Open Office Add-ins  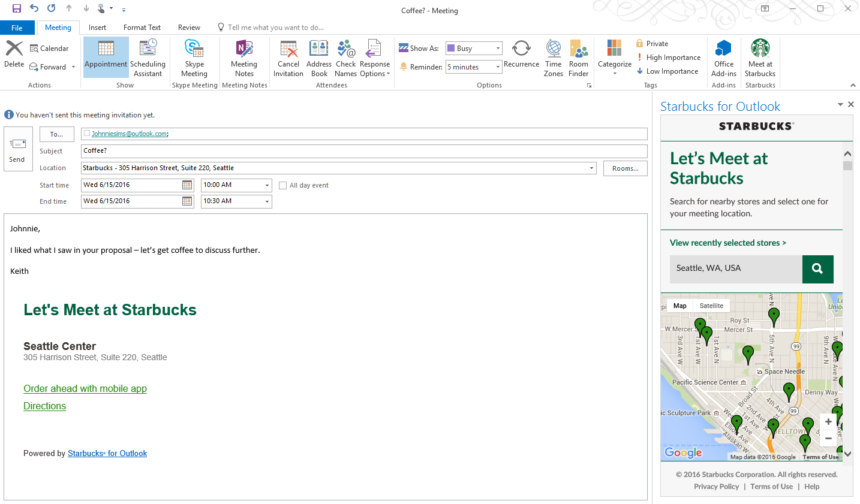(724, 58)
